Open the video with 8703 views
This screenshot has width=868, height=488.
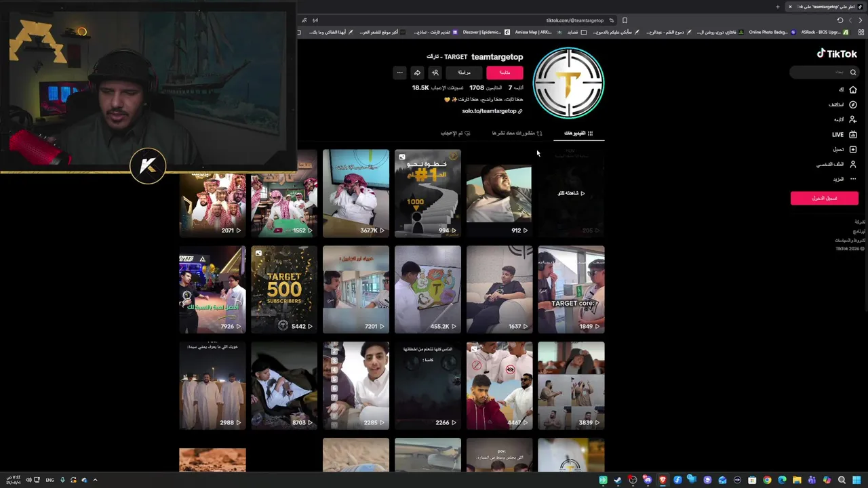click(283, 386)
